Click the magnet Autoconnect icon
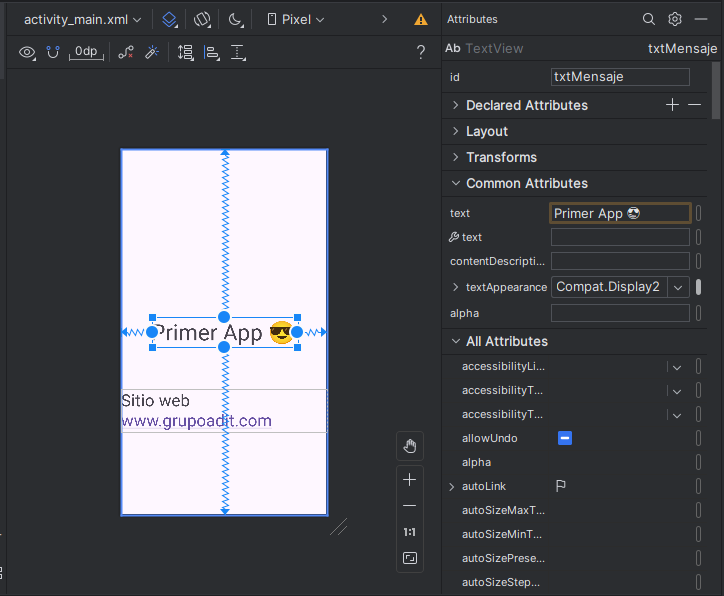 tap(53, 52)
